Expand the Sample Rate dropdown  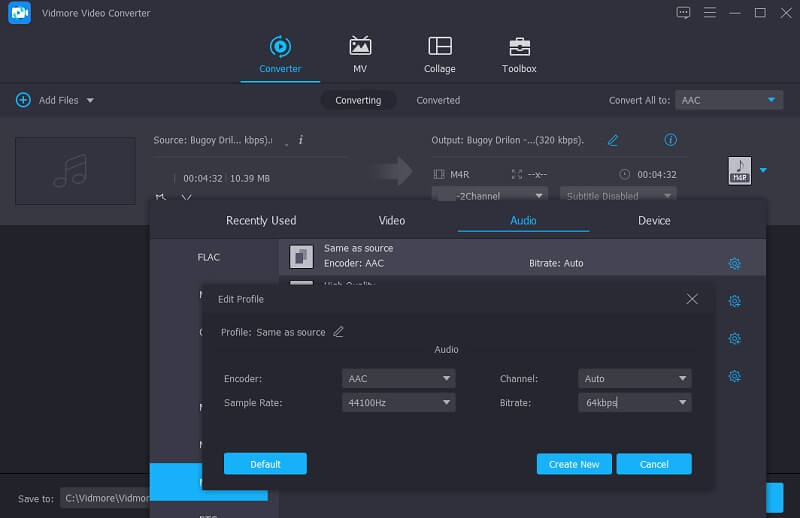pyautogui.click(x=398, y=403)
